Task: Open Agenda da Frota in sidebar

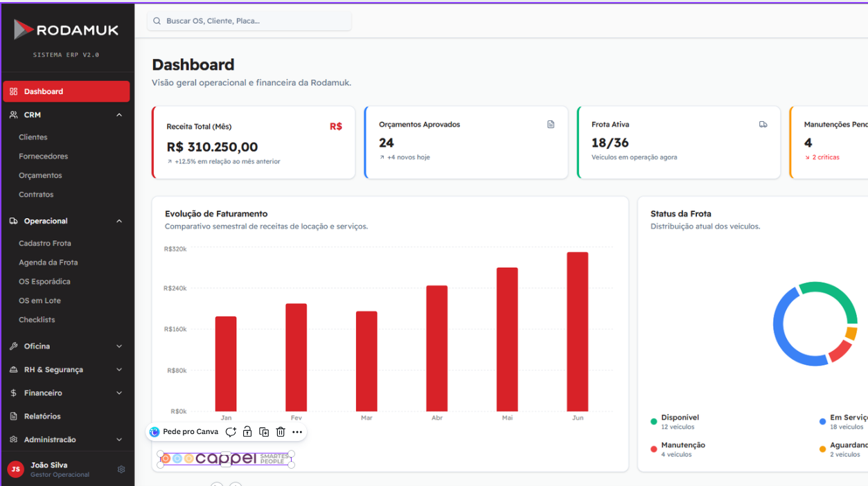Action: [x=48, y=262]
